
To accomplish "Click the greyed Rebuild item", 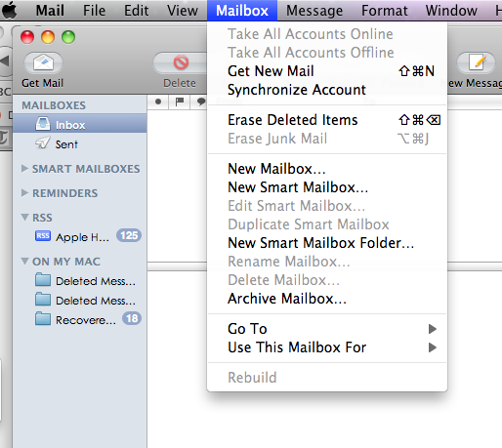I will click(327, 378).
